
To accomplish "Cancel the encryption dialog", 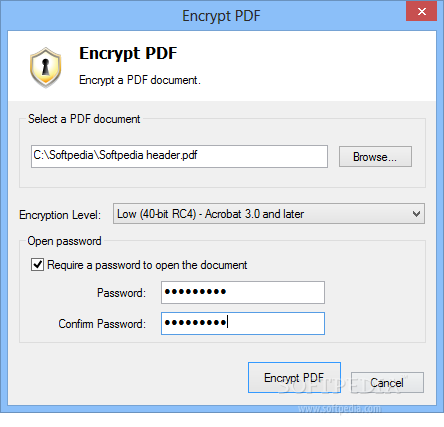I will click(387, 382).
